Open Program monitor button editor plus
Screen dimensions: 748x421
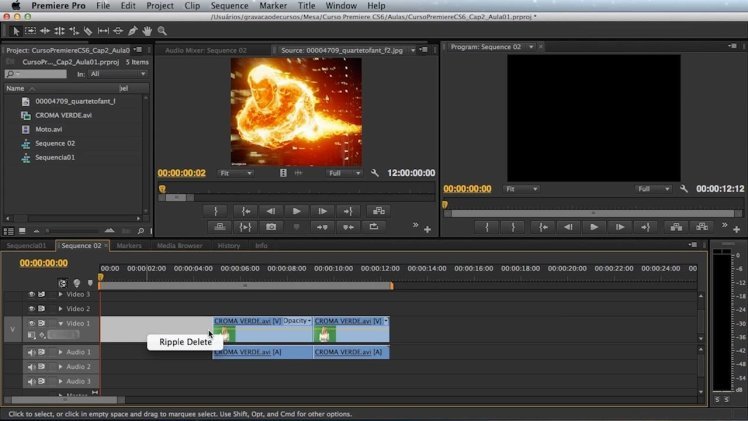(737, 230)
